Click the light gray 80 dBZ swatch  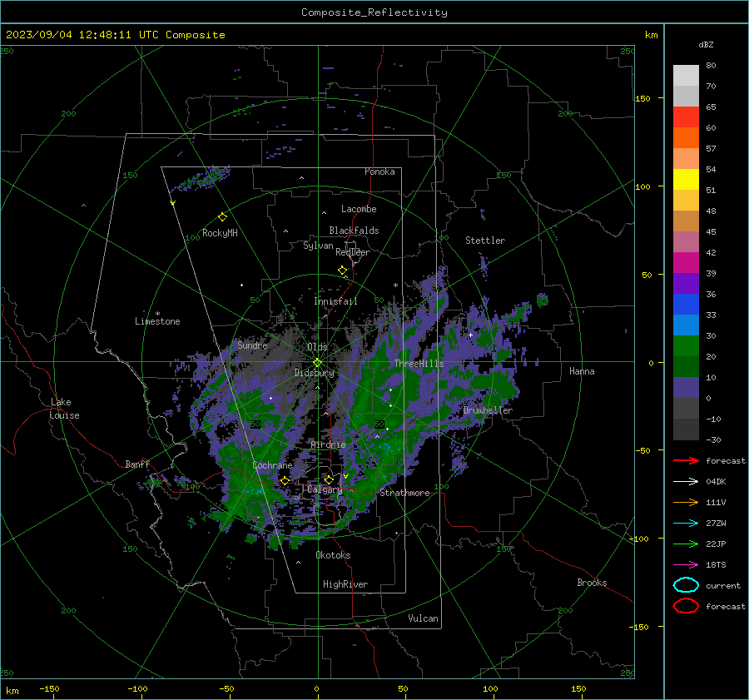tap(686, 75)
